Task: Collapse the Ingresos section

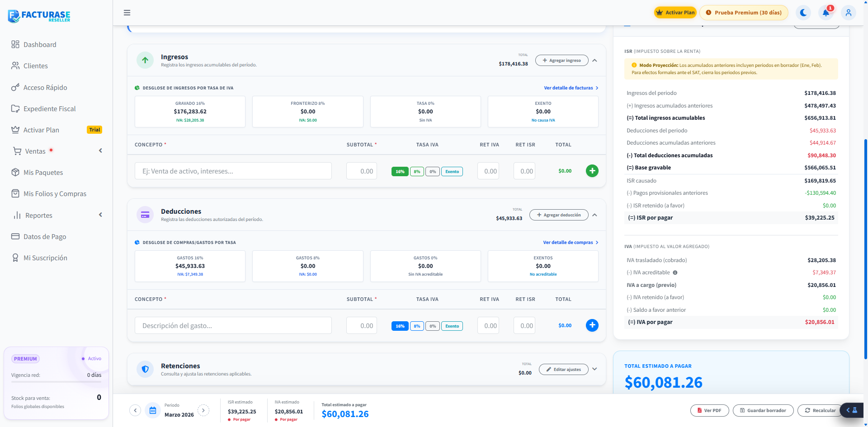Action: 595,61
